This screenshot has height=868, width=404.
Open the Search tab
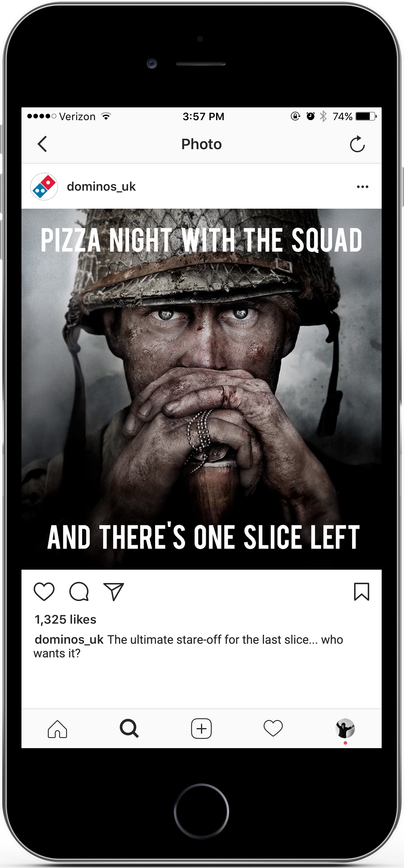click(x=129, y=729)
